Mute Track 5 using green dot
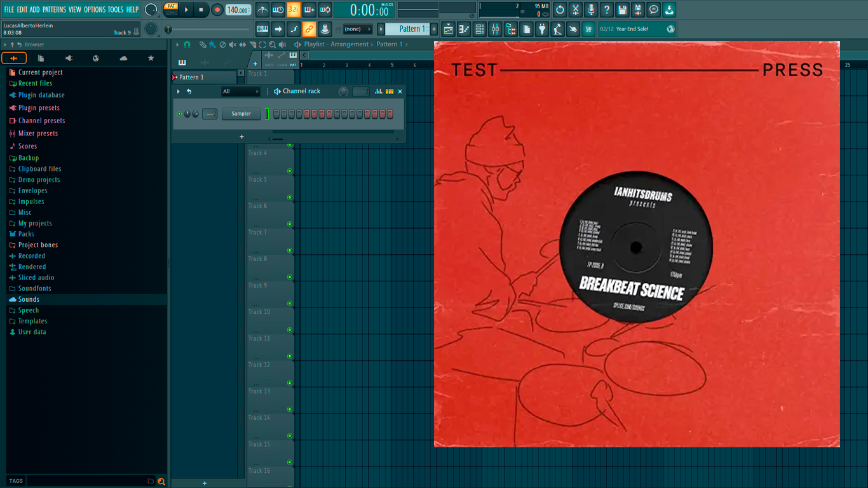Screen dimensions: 868x488 click(x=290, y=197)
